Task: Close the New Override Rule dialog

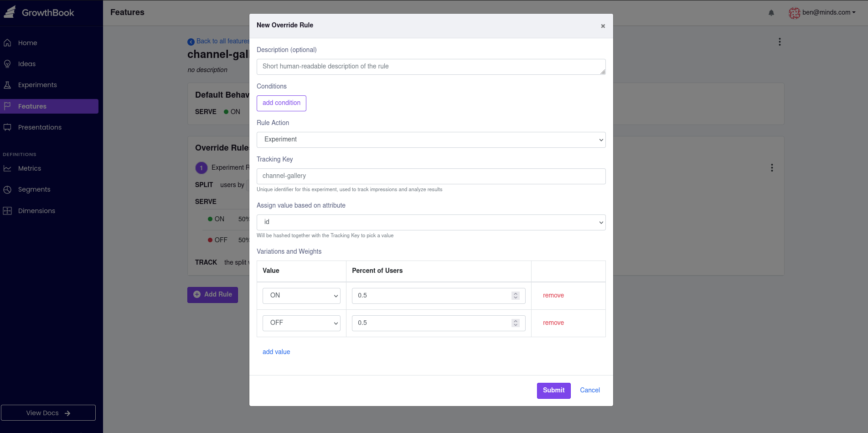Action: coord(603,26)
